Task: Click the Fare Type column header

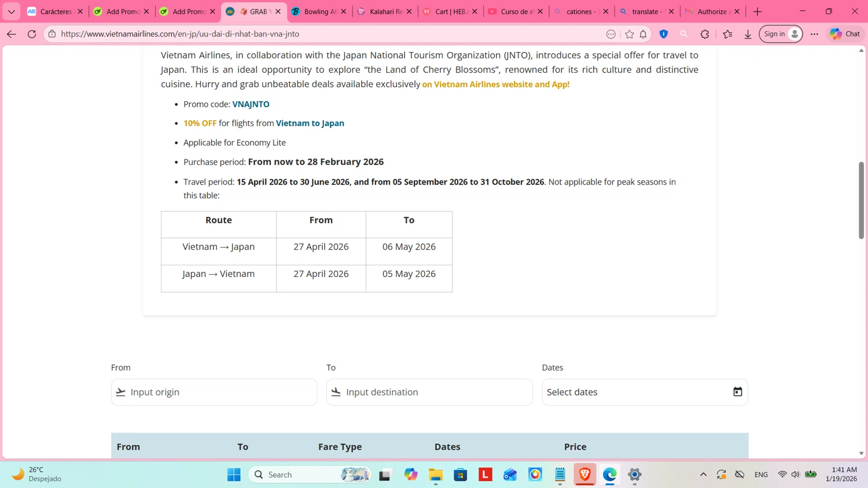Action: [340, 446]
